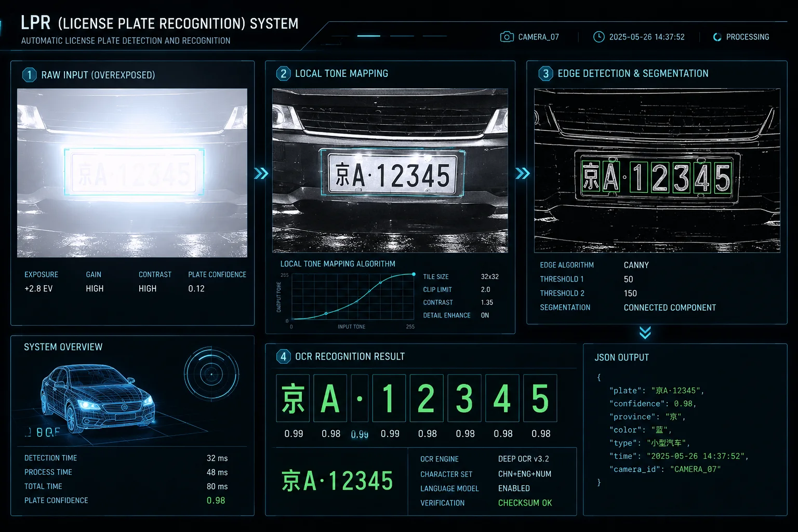Screen dimensions: 798x532
Task: Click the tone mapping CONTRAST value 1.35
Action: (487, 302)
